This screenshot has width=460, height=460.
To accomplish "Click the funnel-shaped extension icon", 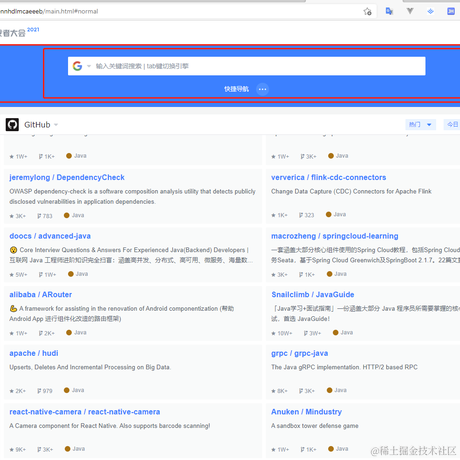I will click(x=410, y=11).
